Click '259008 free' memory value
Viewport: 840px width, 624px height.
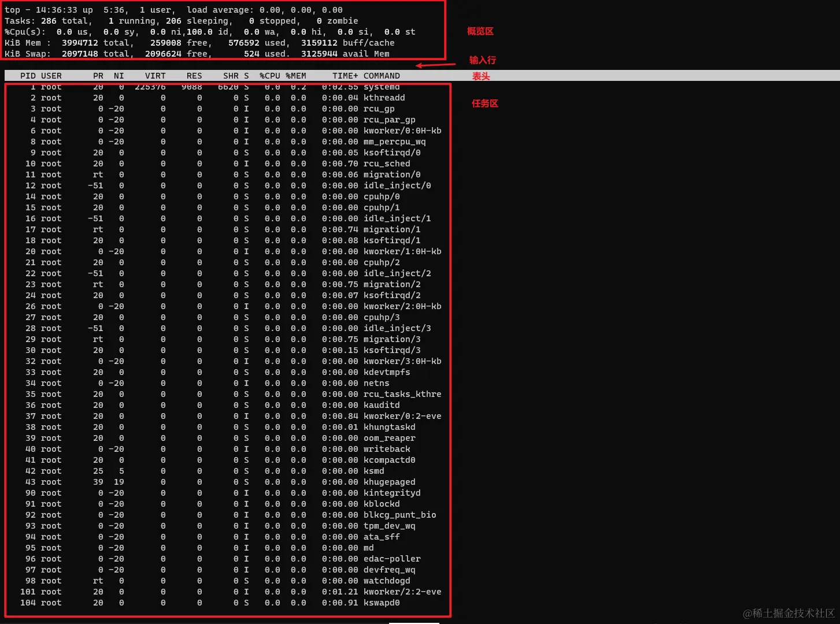point(179,43)
